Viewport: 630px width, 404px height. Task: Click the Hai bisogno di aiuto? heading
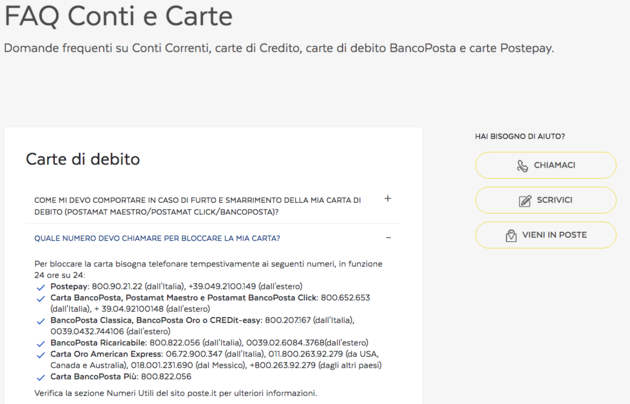pyautogui.click(x=520, y=137)
